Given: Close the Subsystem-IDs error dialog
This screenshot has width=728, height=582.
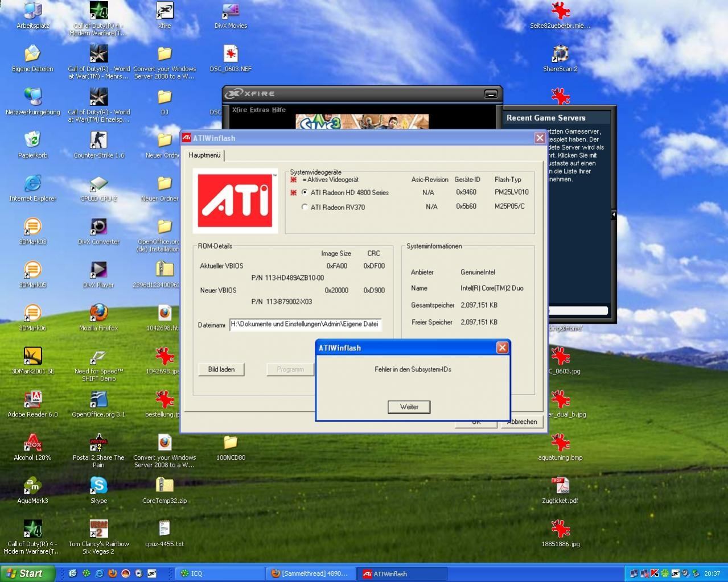Looking at the screenshot, I should pyautogui.click(x=502, y=348).
